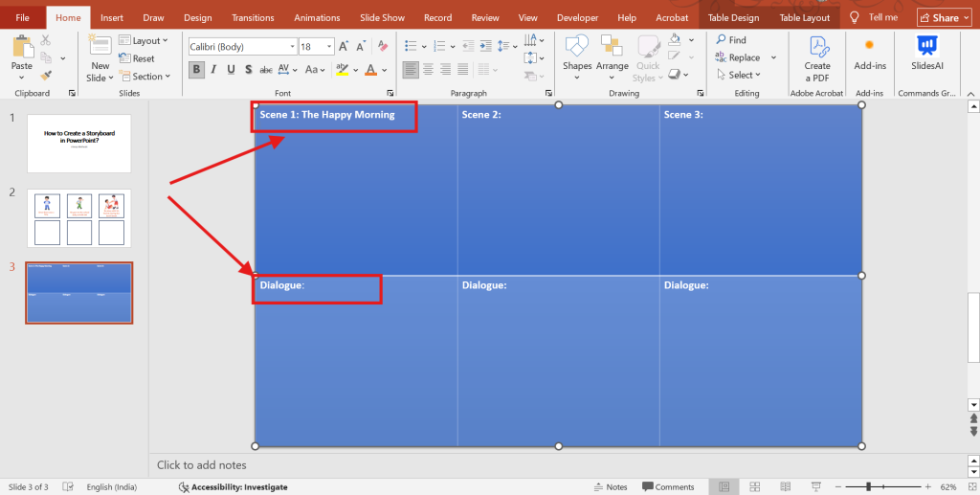Select slide 2 thumbnail in slide panel

tap(78, 218)
